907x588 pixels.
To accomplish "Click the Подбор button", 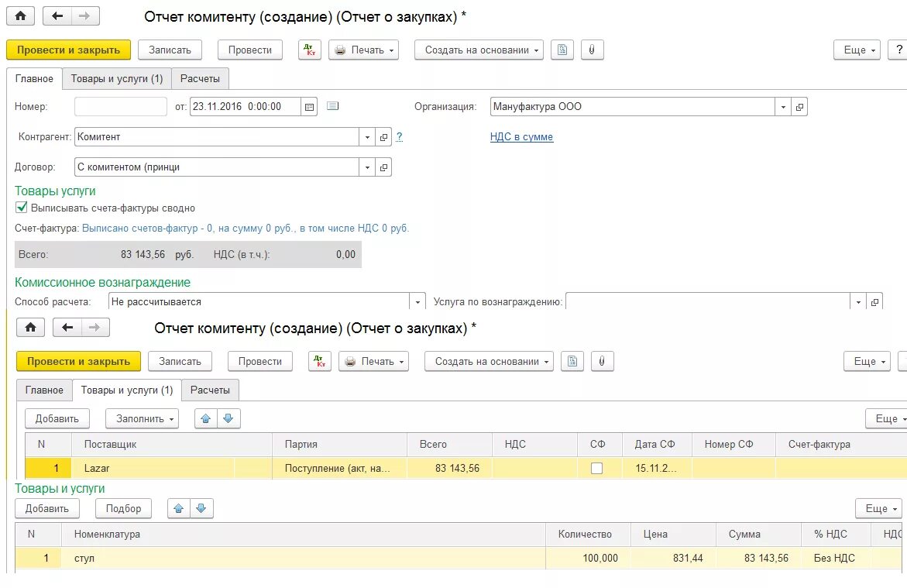I will (123, 508).
